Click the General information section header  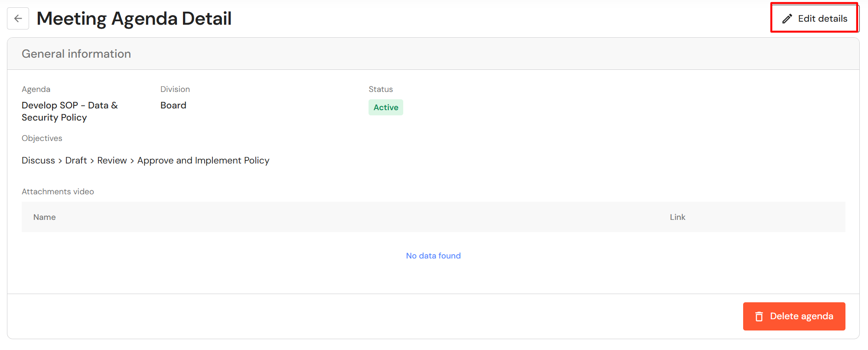tap(76, 54)
